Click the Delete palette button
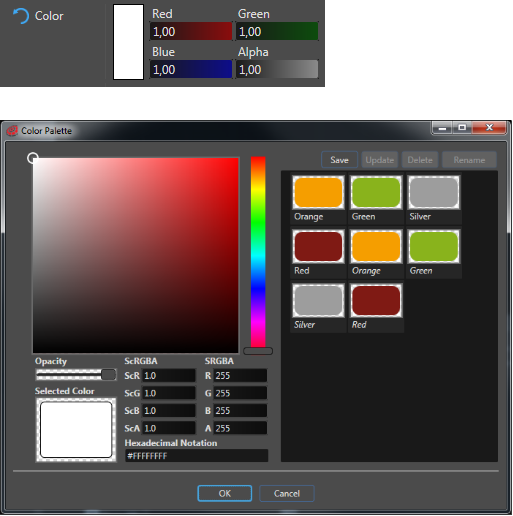The image size is (513, 516). pos(420,160)
